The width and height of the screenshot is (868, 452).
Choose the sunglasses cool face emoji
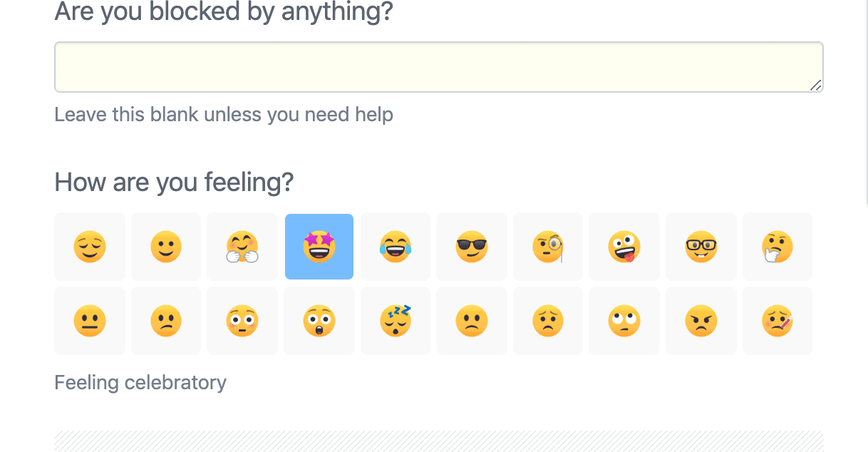pos(472,247)
